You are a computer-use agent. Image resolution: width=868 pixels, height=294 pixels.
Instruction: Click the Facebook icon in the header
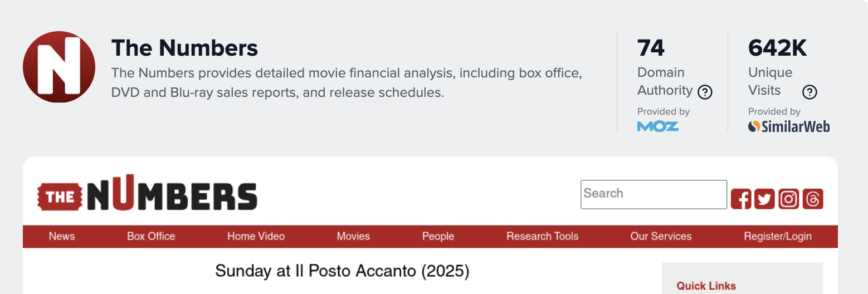(740, 199)
